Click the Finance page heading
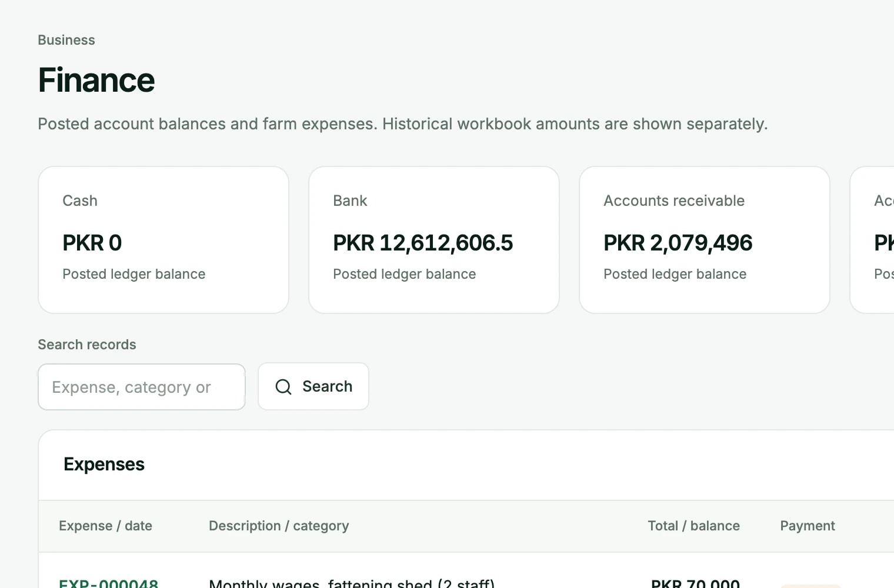The height and width of the screenshot is (588, 894). pos(96,80)
